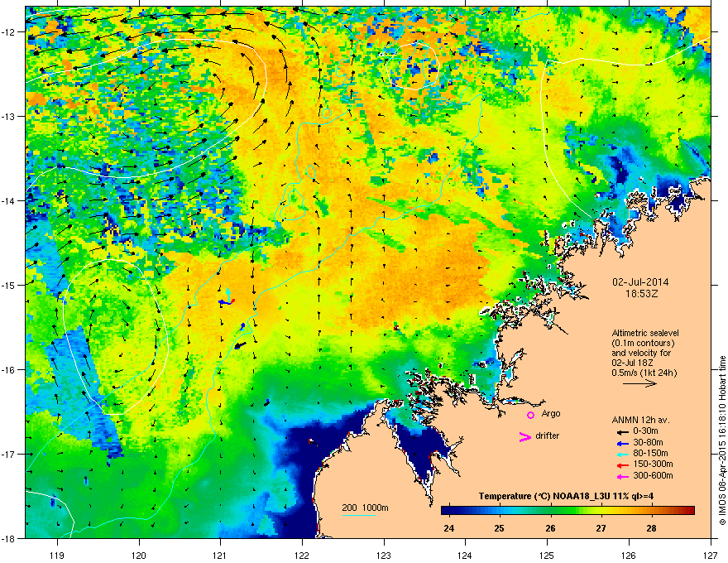Click the longitude axis label 126
The height and width of the screenshot is (563, 728).
629,555
